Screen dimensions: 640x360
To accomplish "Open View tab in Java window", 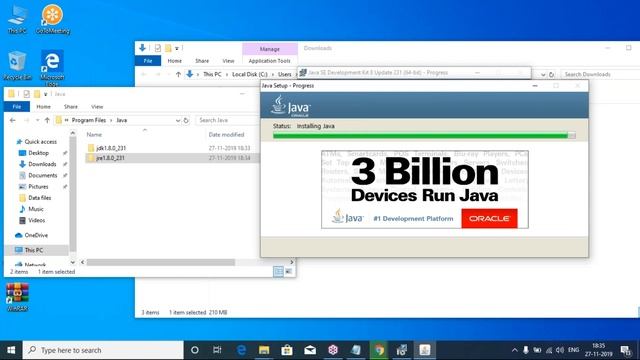I will point(97,107).
